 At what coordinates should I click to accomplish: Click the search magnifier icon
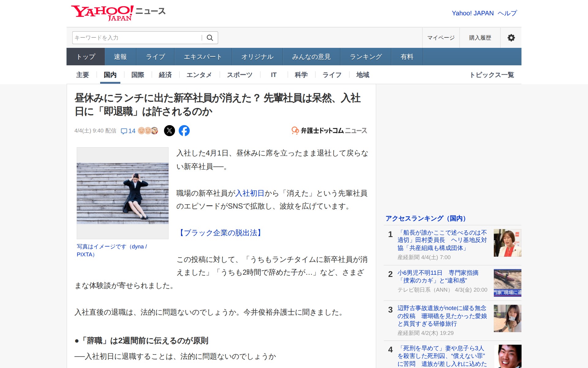[x=210, y=37]
